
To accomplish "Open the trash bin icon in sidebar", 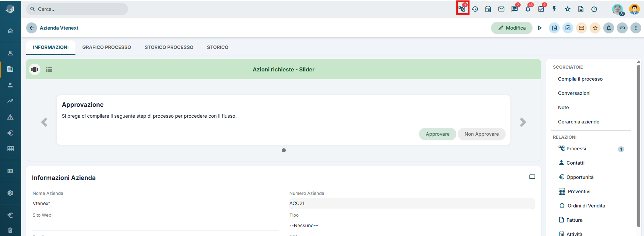I will click(x=11, y=230).
